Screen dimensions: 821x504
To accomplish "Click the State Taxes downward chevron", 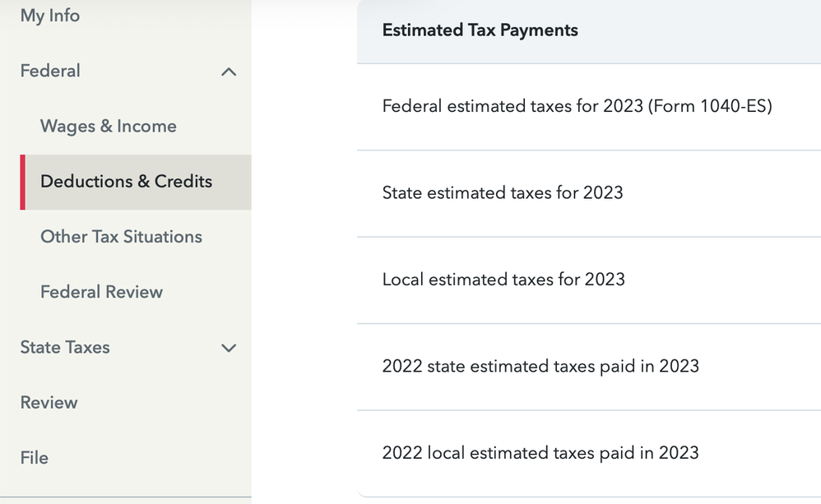I will [229, 348].
